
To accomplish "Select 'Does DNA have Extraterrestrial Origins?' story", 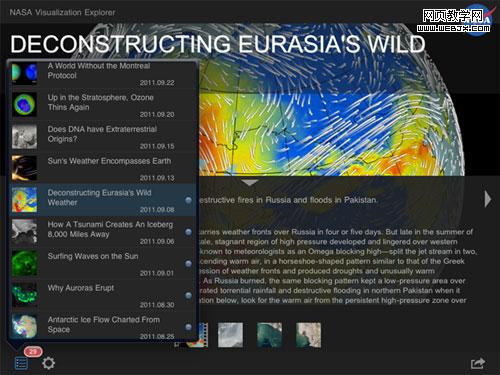I will (103, 137).
